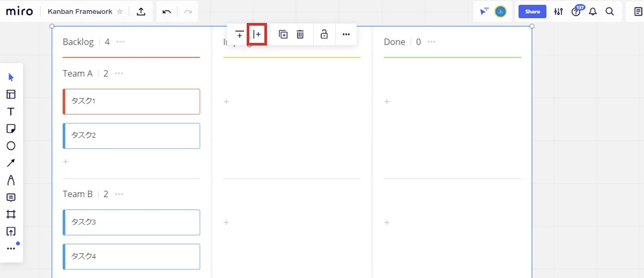Activate the Pen drawing tool

[11, 180]
